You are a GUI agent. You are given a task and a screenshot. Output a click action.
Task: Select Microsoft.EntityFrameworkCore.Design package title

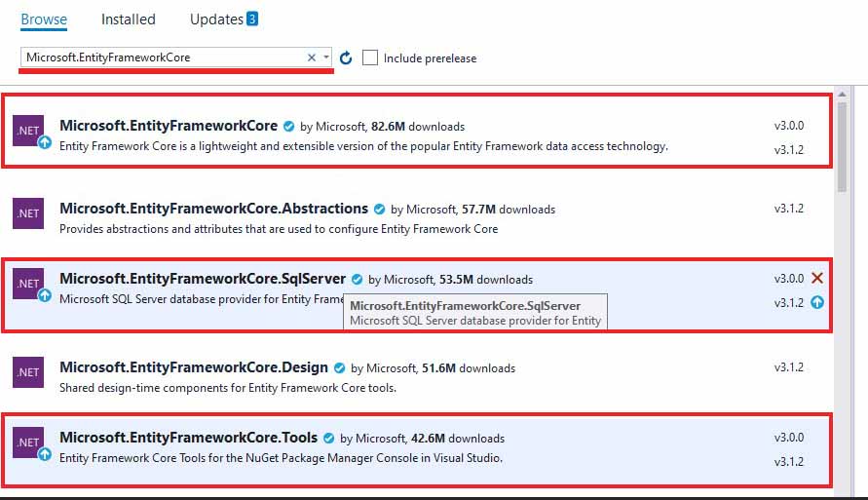pyautogui.click(x=193, y=367)
